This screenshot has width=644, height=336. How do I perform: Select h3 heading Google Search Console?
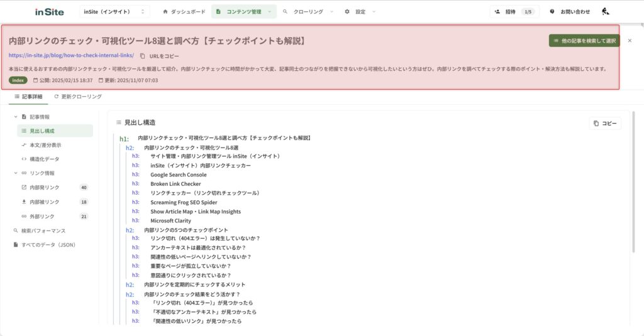pyautogui.click(x=178, y=175)
